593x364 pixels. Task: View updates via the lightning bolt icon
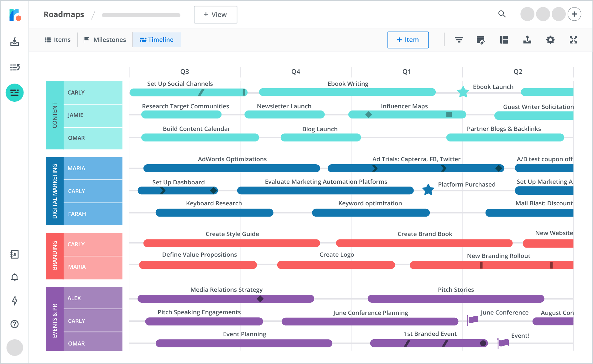pyautogui.click(x=14, y=301)
